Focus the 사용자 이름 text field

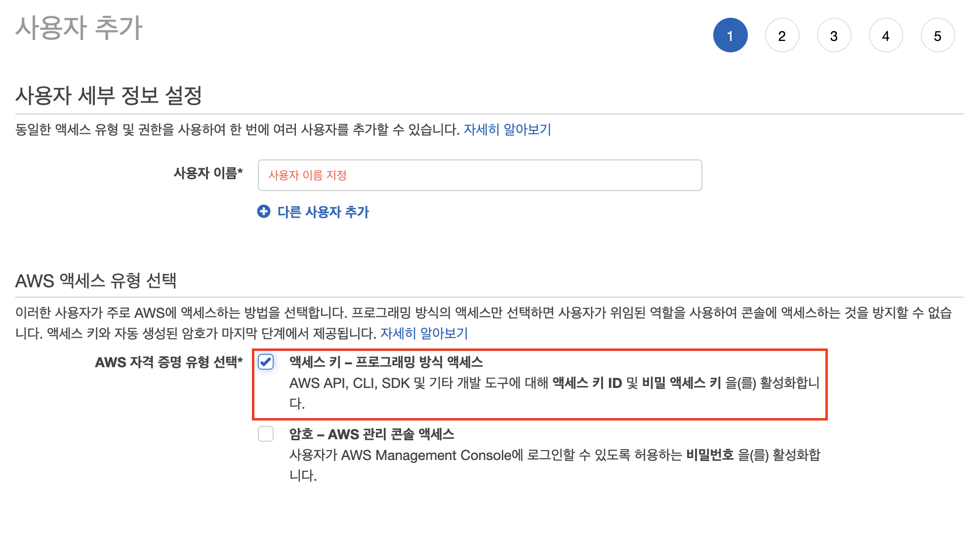(479, 175)
